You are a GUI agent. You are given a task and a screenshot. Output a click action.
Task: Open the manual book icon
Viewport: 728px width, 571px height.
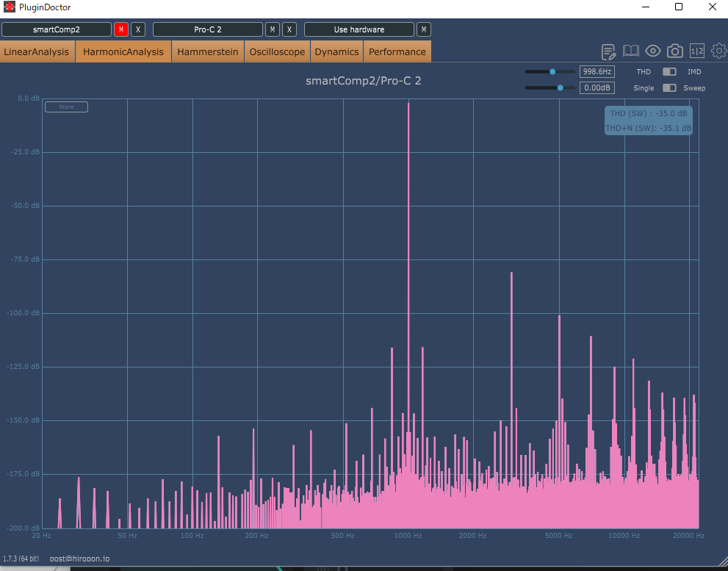(630, 51)
